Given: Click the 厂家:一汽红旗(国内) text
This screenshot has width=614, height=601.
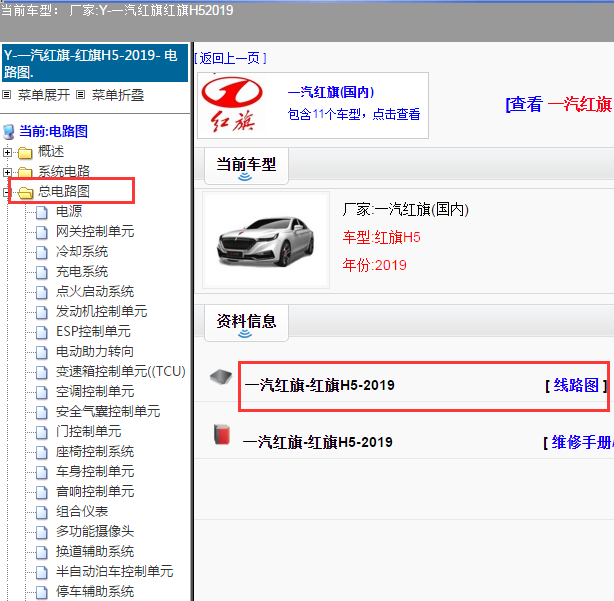Looking at the screenshot, I should point(405,210).
